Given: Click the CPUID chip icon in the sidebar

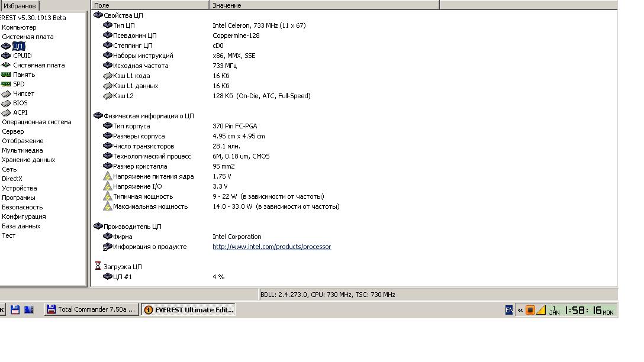Looking at the screenshot, I should pos(6,56).
